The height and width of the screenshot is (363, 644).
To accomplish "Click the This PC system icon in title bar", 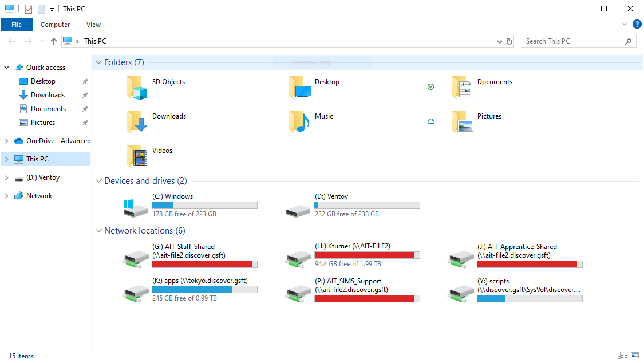I will pyautogui.click(x=10, y=9).
